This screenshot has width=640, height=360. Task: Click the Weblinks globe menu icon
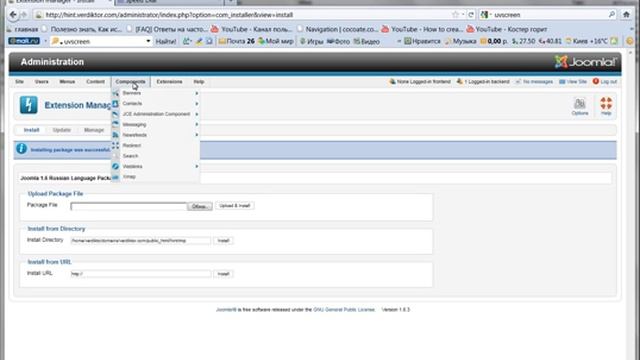(116, 166)
